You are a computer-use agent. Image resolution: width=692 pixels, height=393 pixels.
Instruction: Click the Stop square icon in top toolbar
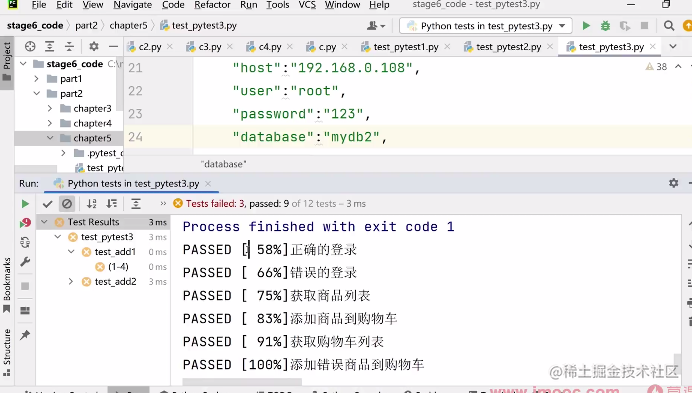[x=644, y=26]
